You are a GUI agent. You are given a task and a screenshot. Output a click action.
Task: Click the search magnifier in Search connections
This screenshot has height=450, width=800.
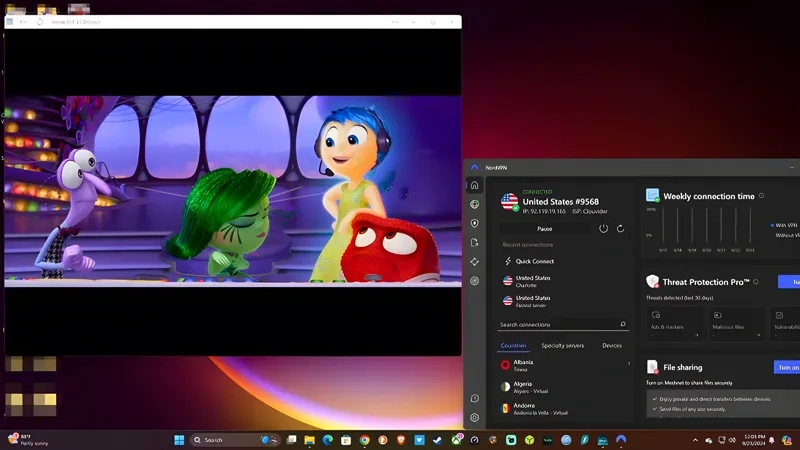click(x=623, y=324)
